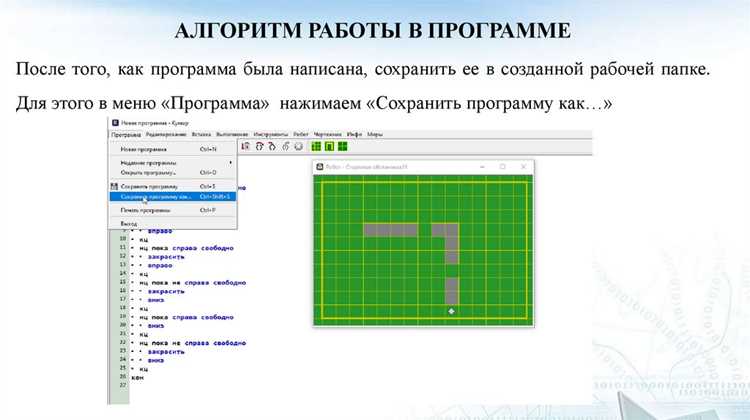Open the Вставка menu

tap(201, 134)
